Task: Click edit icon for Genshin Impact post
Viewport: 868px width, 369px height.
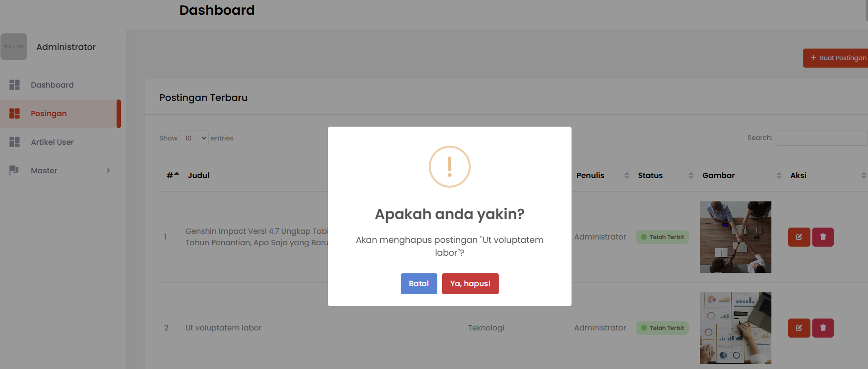Action: coord(799,237)
